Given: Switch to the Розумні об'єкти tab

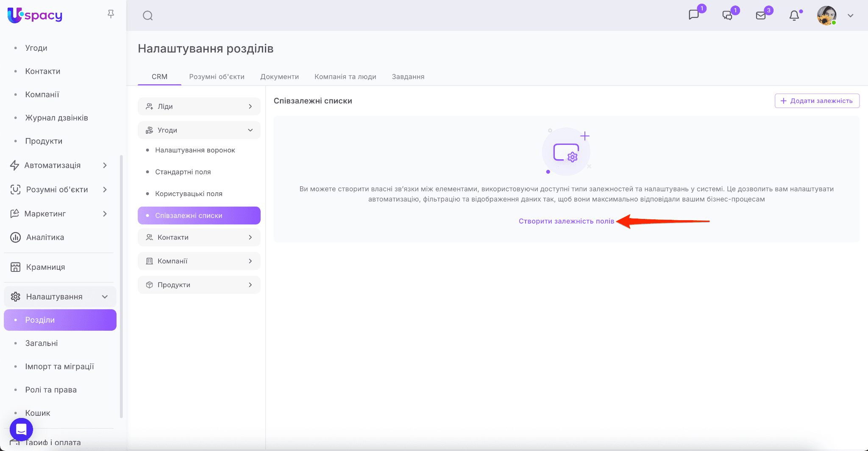Looking at the screenshot, I should [x=217, y=77].
